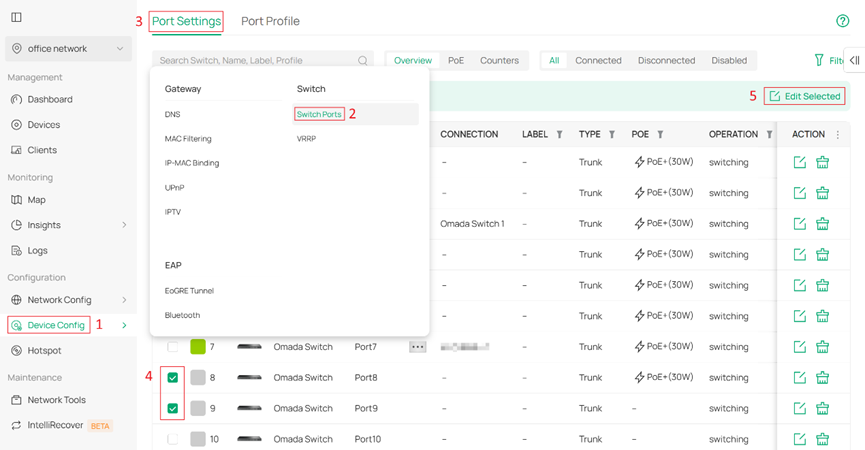Viewport: 865px width, 450px height.
Task: Expand the Insights submenu arrow
Action: 124,225
